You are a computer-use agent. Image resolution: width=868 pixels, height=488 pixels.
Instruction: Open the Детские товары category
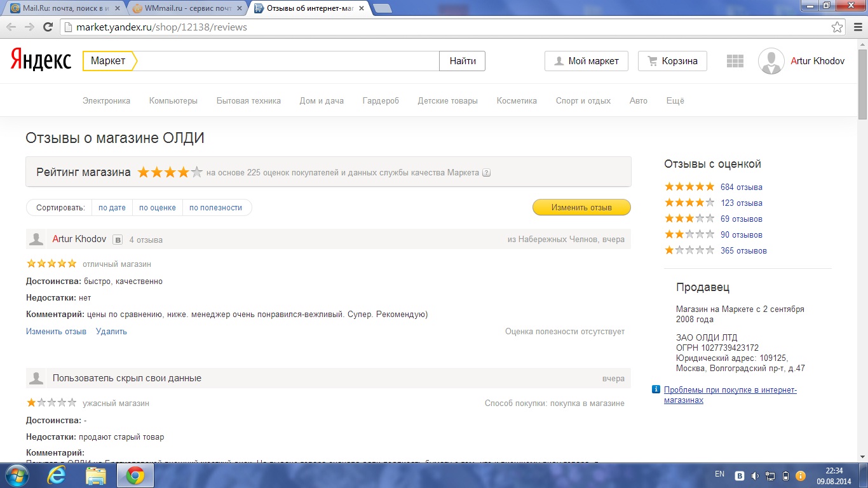click(x=448, y=100)
